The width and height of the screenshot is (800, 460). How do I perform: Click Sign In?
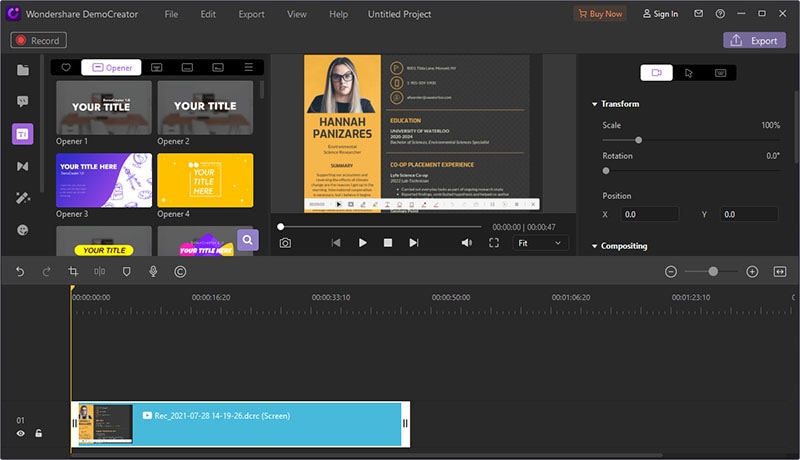[660, 14]
